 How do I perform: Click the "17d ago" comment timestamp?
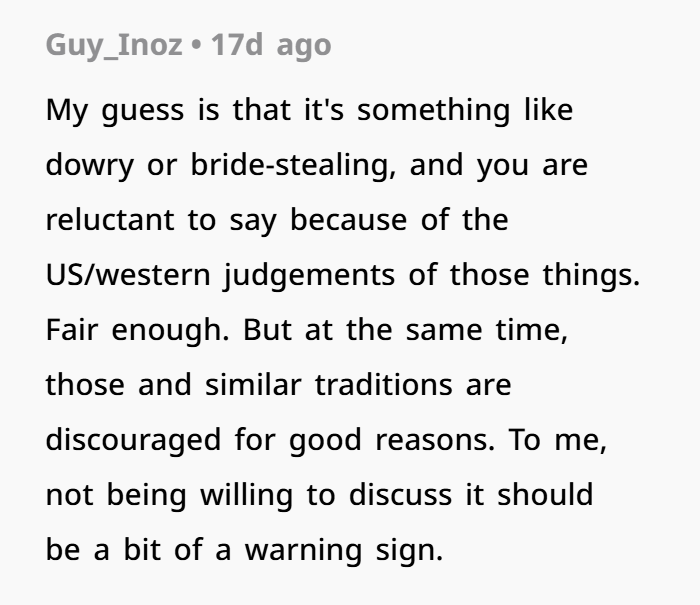point(270,46)
